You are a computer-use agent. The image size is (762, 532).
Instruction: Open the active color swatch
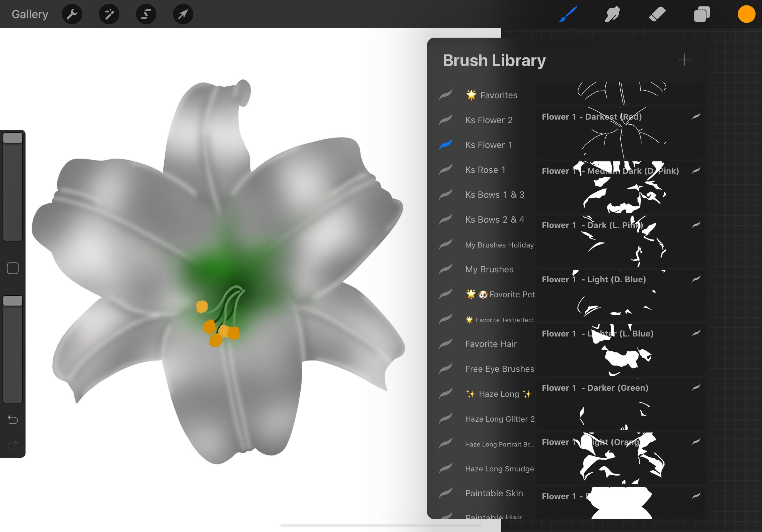point(746,14)
